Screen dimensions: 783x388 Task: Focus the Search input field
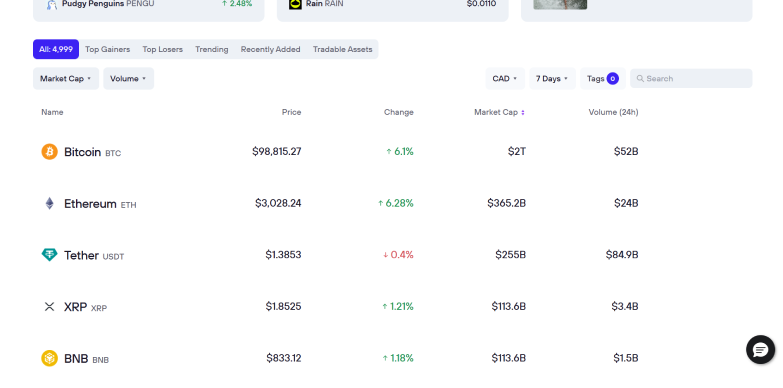(x=691, y=78)
